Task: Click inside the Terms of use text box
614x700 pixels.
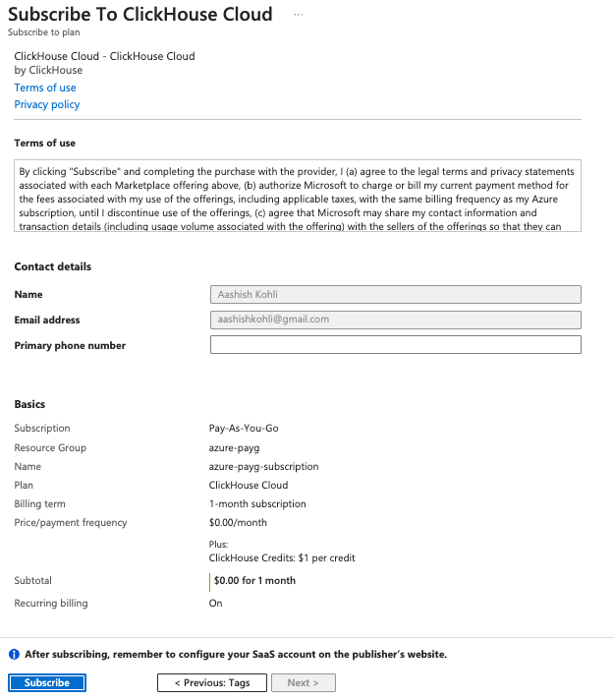Action: (298, 195)
